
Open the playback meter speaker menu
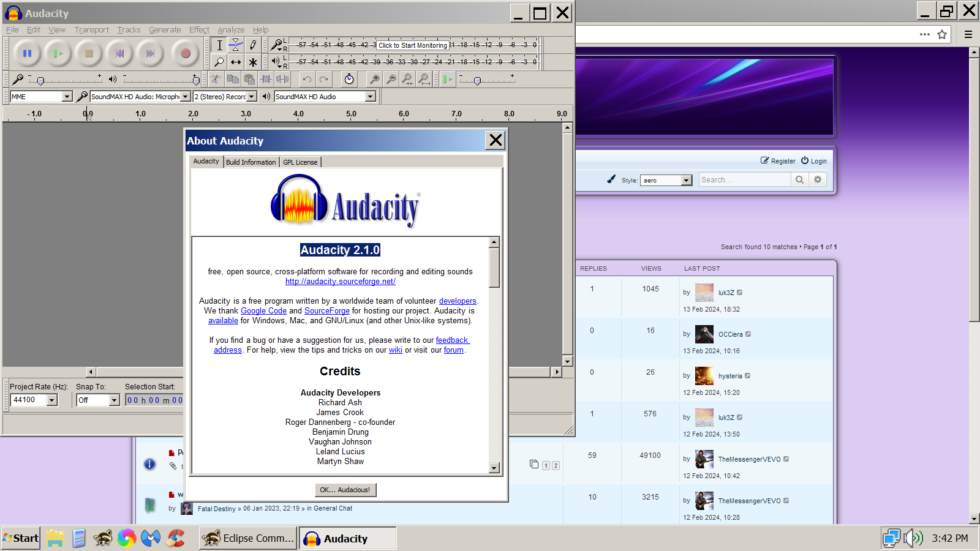277,62
